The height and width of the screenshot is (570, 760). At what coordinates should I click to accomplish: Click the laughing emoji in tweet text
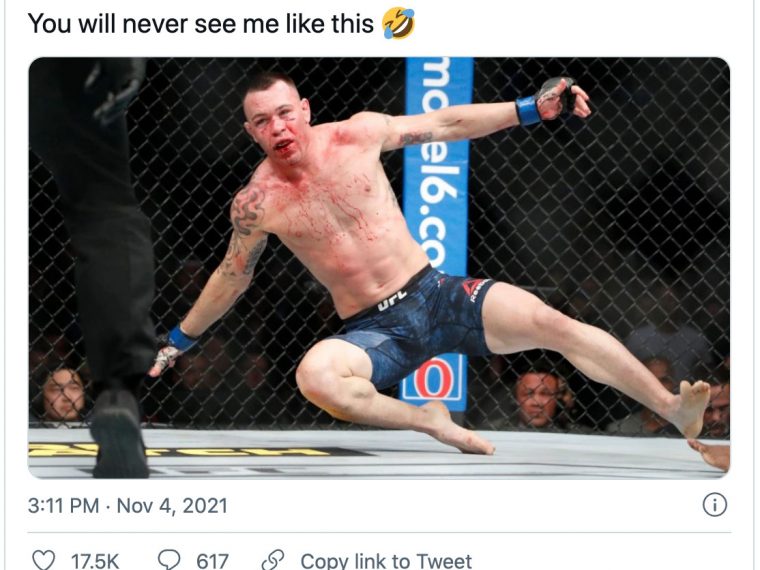(x=398, y=23)
